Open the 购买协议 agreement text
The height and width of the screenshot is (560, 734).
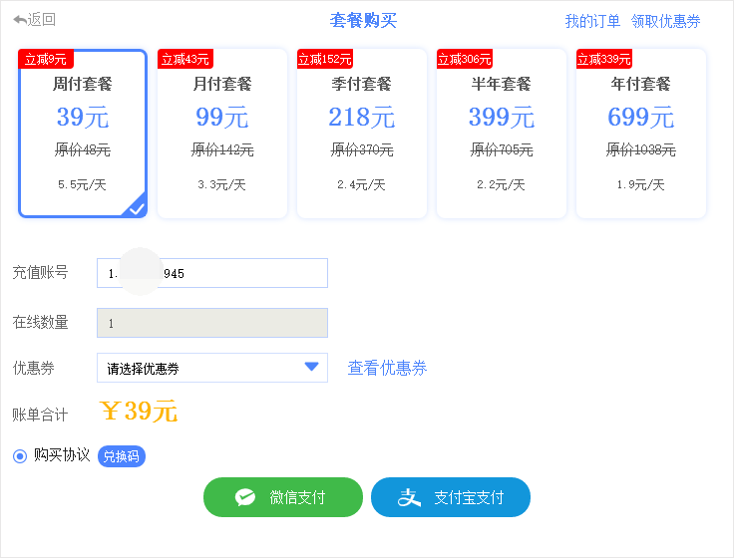[61, 454]
